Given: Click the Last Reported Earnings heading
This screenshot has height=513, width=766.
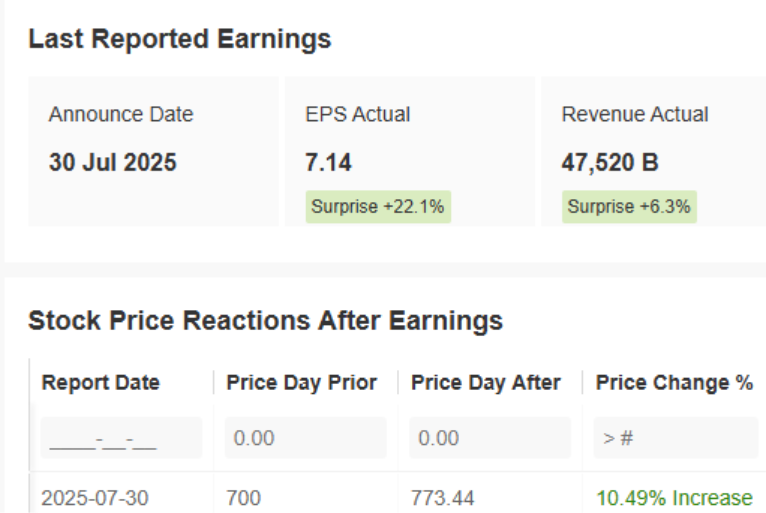Looking at the screenshot, I should point(180,40).
